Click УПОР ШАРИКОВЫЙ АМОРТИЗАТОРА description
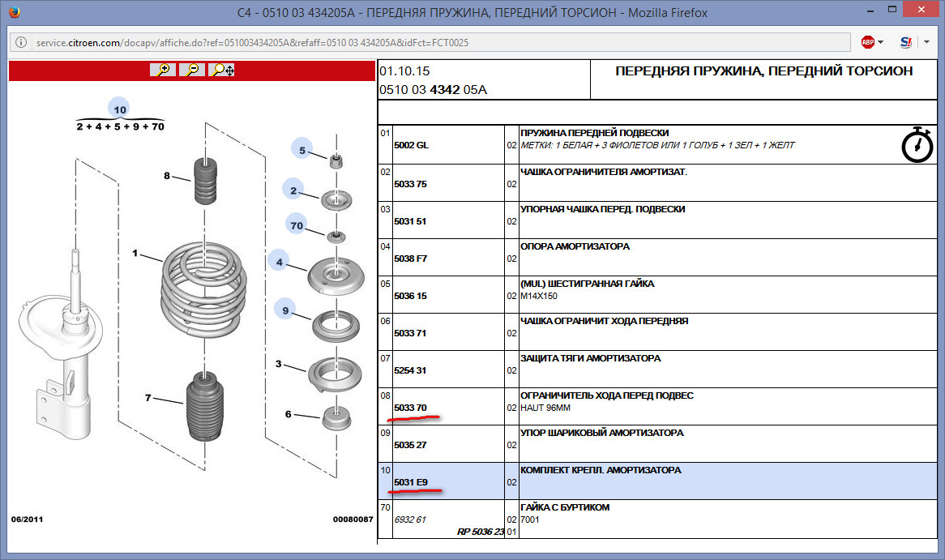The width and height of the screenshot is (945, 560). click(x=602, y=433)
